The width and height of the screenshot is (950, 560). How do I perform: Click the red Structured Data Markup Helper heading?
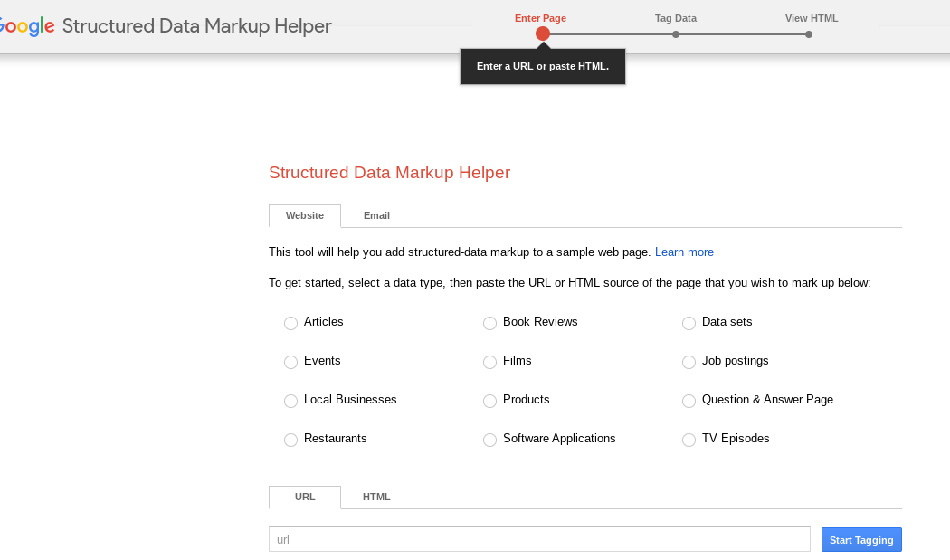390,173
